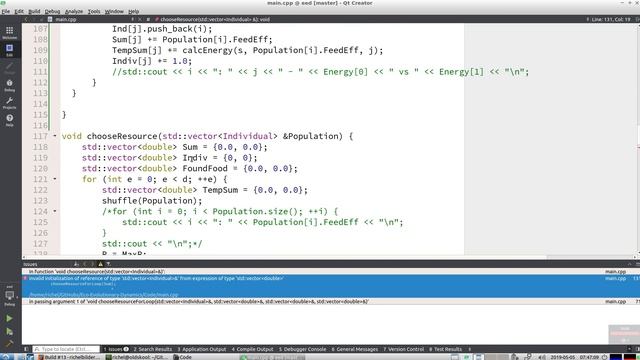Open the File menu
Screen dimensions: 640x360
pos(6,11)
